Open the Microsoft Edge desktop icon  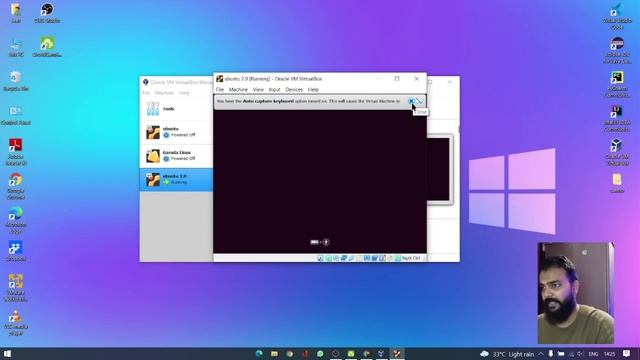click(x=16, y=220)
